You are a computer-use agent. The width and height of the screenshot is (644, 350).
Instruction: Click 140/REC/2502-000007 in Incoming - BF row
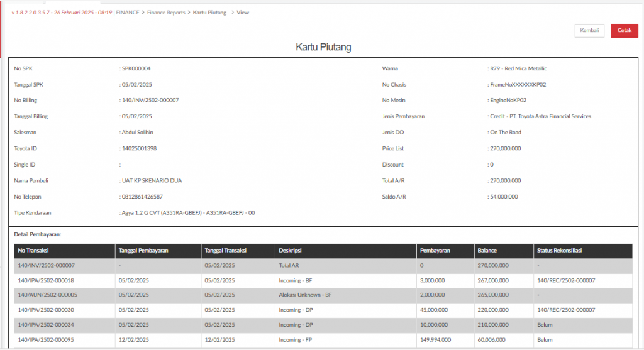566,281
